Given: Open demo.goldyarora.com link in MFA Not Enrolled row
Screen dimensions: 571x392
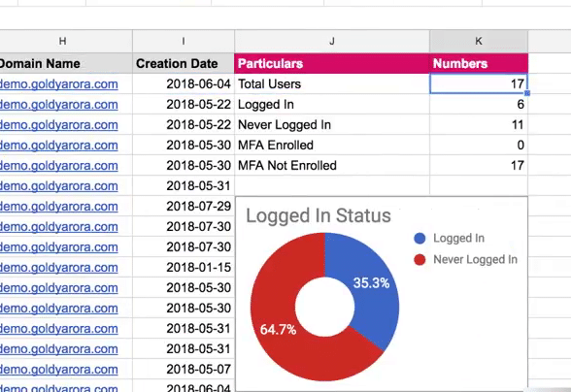Looking at the screenshot, I should (59, 166).
